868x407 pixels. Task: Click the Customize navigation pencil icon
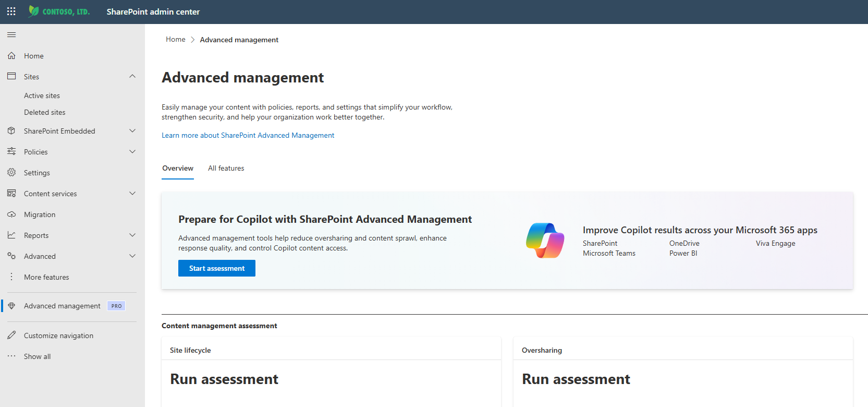tap(11, 336)
